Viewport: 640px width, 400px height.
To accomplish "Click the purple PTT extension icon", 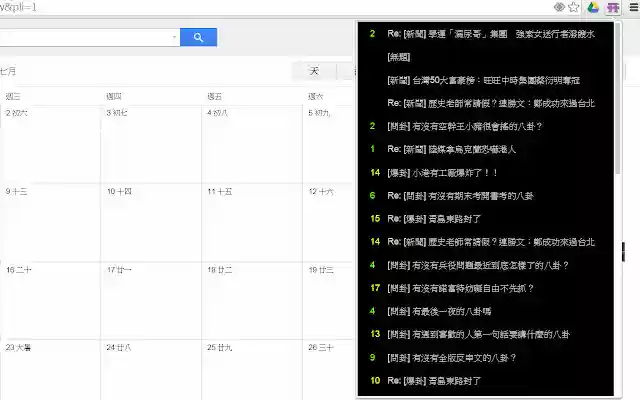I will (613, 7).
